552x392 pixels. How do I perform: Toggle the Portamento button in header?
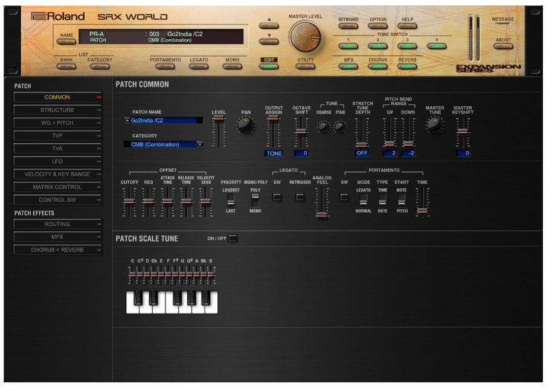click(165, 66)
